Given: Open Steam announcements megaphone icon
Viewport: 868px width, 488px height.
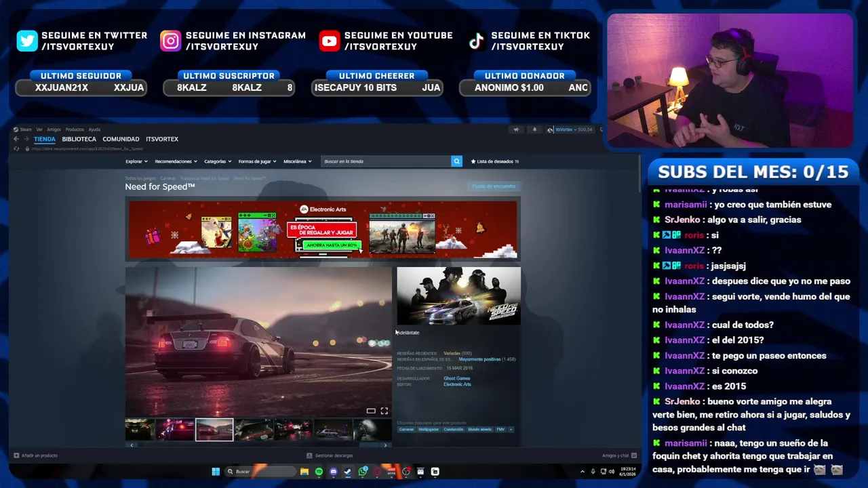Looking at the screenshot, I should pos(516,129).
